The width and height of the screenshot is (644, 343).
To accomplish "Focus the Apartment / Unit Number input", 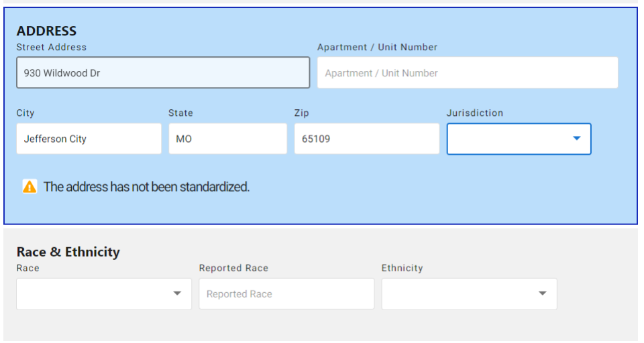I will click(468, 72).
